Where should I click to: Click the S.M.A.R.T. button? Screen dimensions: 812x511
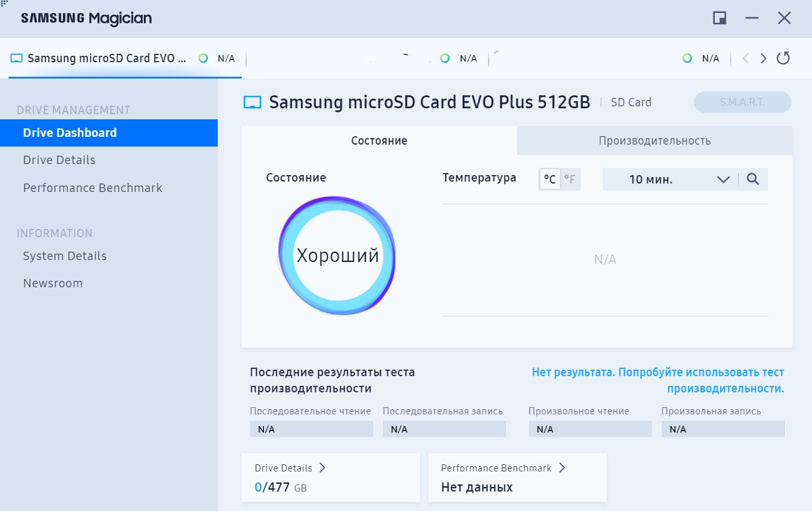point(742,102)
